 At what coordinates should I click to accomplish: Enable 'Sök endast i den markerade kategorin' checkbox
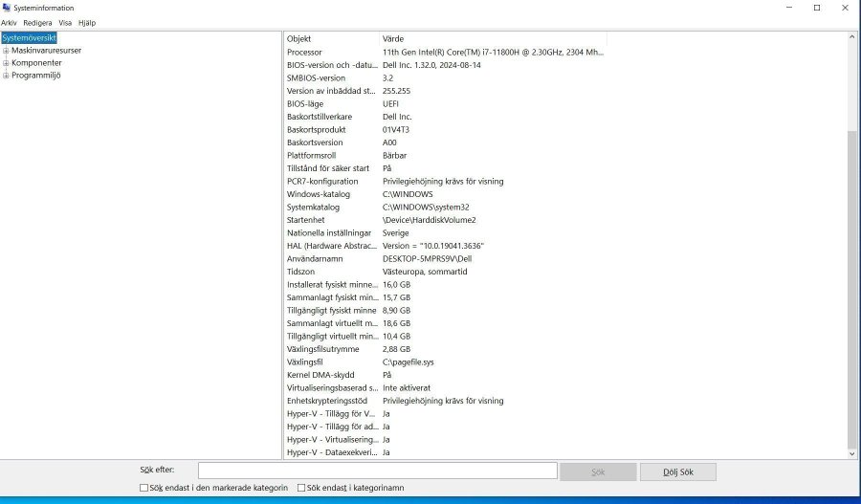[x=143, y=488]
